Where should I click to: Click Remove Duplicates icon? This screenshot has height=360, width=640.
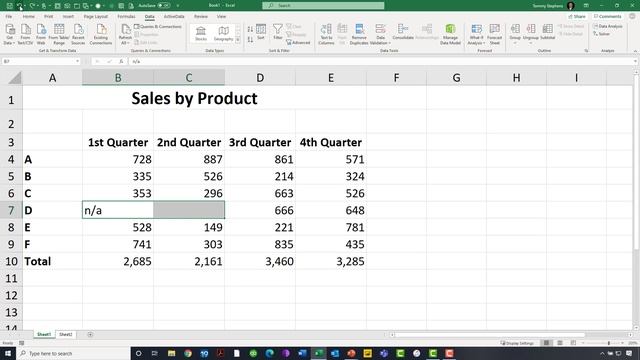coord(359,34)
